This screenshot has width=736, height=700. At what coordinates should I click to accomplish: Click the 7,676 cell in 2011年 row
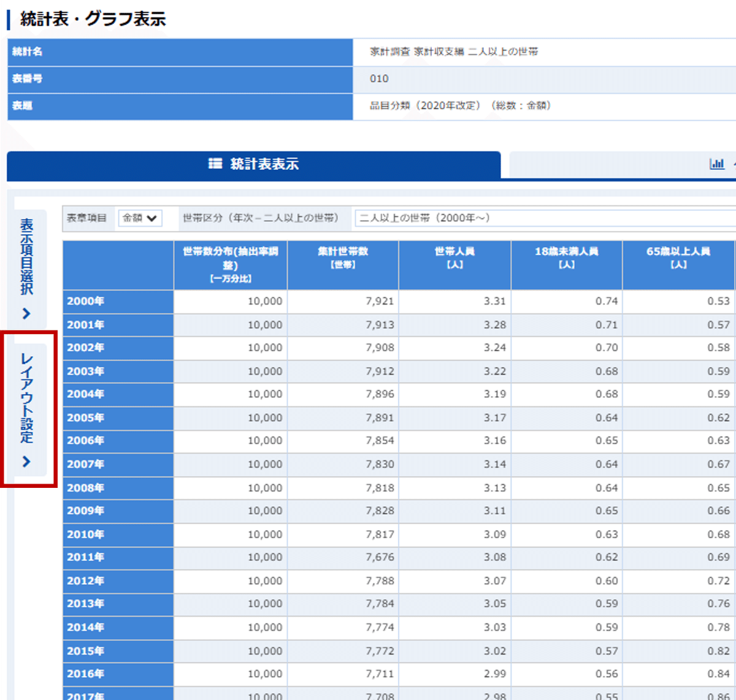(x=343, y=558)
